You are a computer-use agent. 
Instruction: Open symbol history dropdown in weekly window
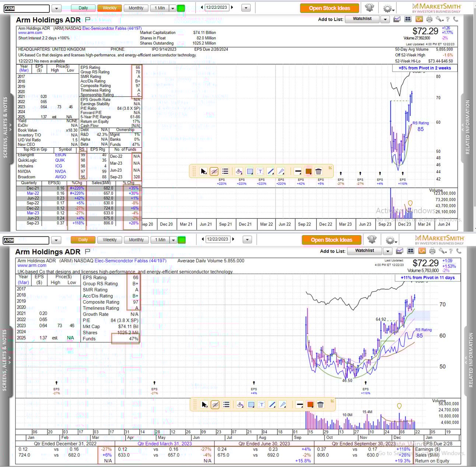56,8
